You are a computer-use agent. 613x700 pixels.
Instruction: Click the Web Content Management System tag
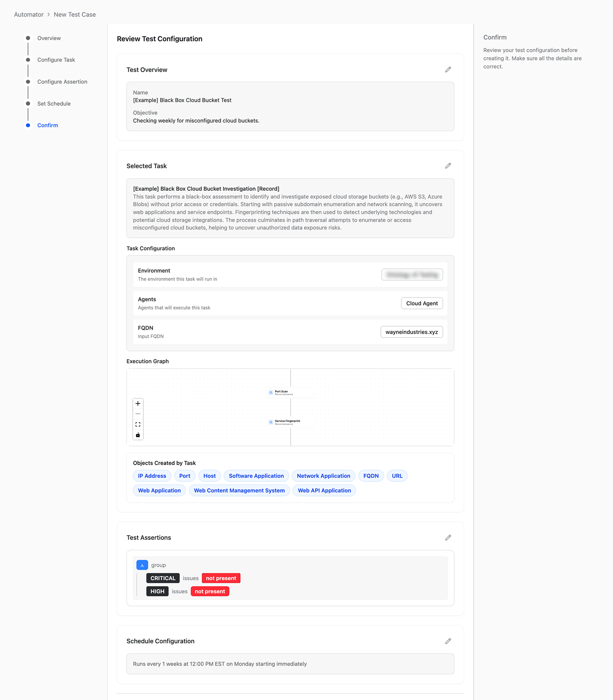pos(239,490)
